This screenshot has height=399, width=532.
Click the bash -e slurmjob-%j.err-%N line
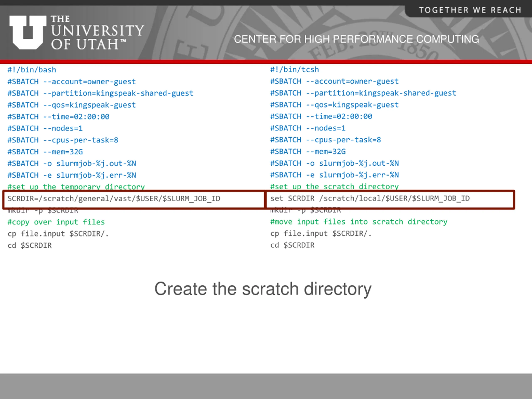click(x=72, y=175)
